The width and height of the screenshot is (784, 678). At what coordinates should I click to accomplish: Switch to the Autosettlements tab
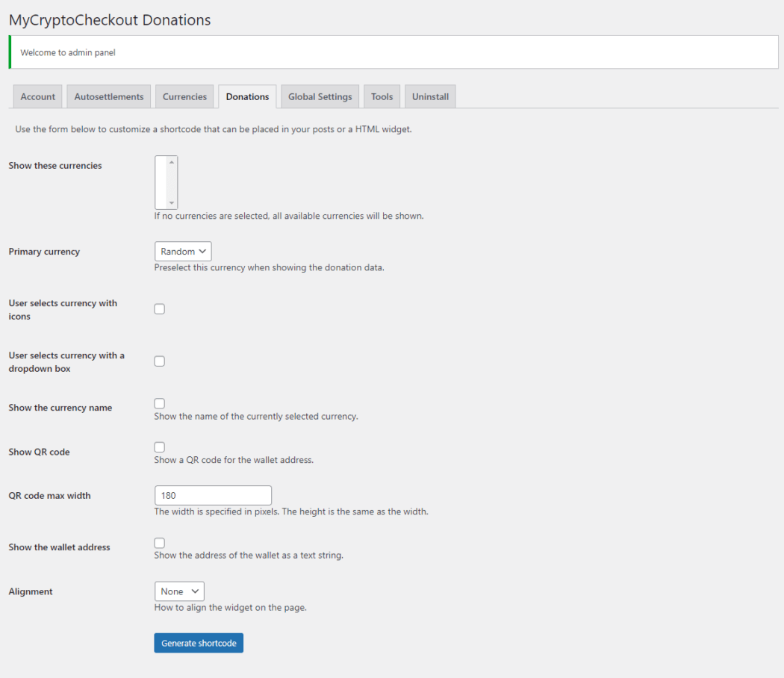pos(109,97)
